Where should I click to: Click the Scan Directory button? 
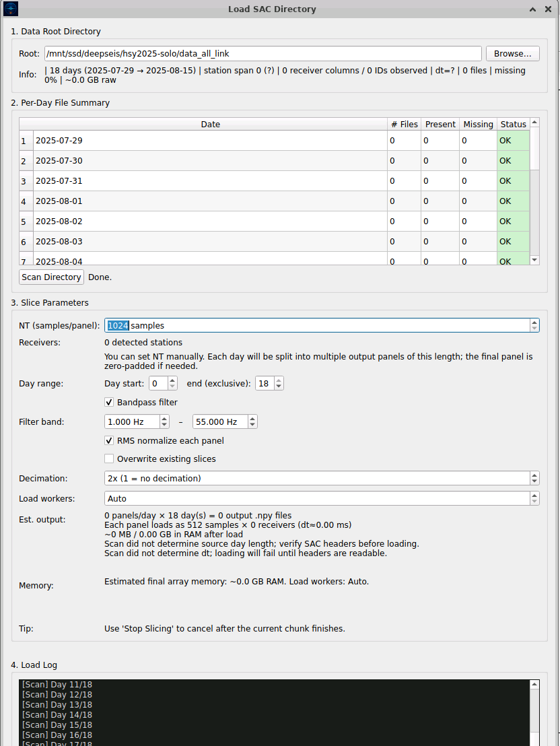pos(51,277)
